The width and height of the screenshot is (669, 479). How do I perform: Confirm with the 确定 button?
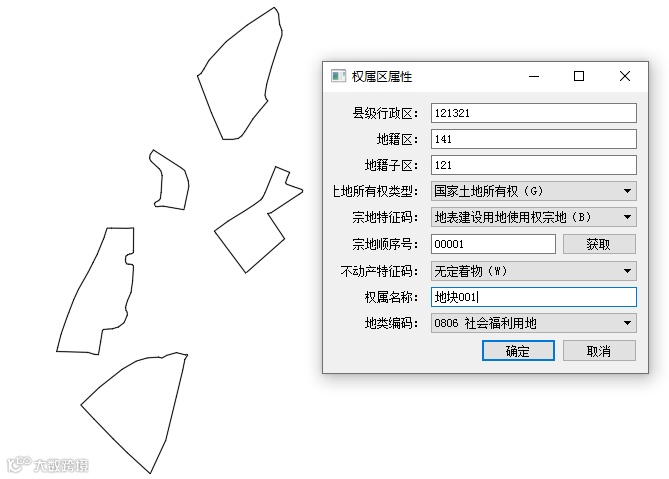click(x=518, y=351)
